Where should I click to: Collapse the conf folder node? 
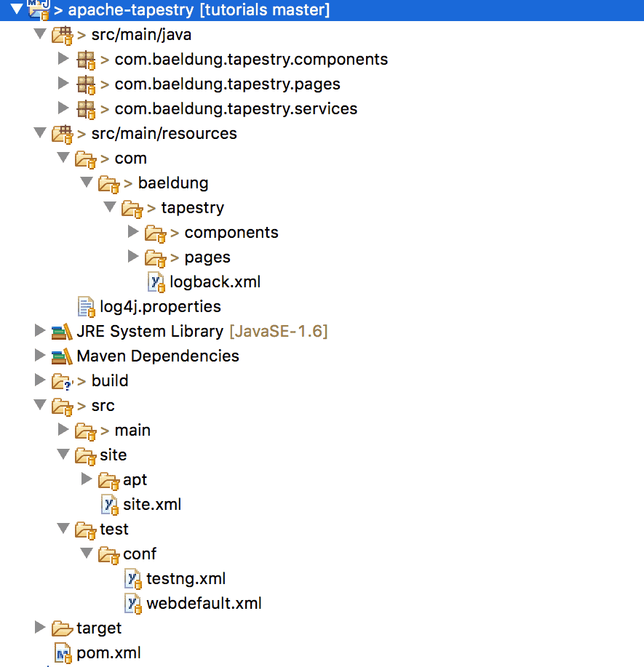[x=87, y=553]
